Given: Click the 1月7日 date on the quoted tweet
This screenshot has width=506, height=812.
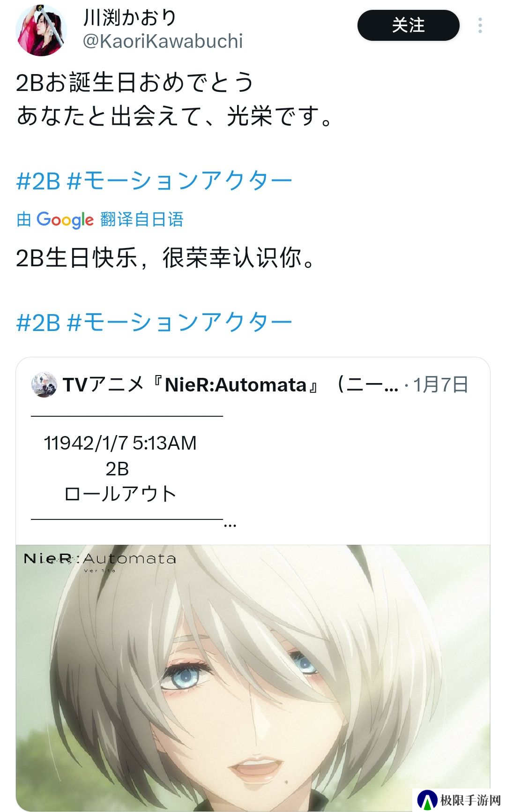Looking at the screenshot, I should [440, 385].
